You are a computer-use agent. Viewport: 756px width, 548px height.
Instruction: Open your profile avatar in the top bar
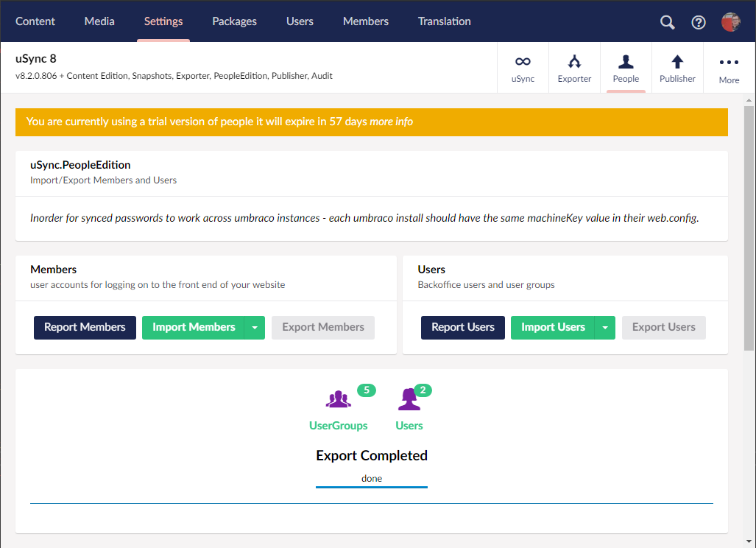(x=730, y=21)
